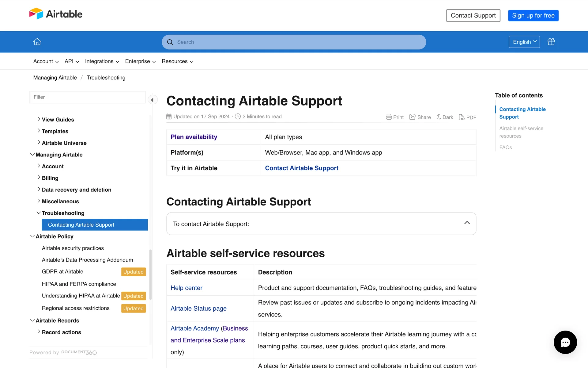Toggle Dark mode

(445, 117)
